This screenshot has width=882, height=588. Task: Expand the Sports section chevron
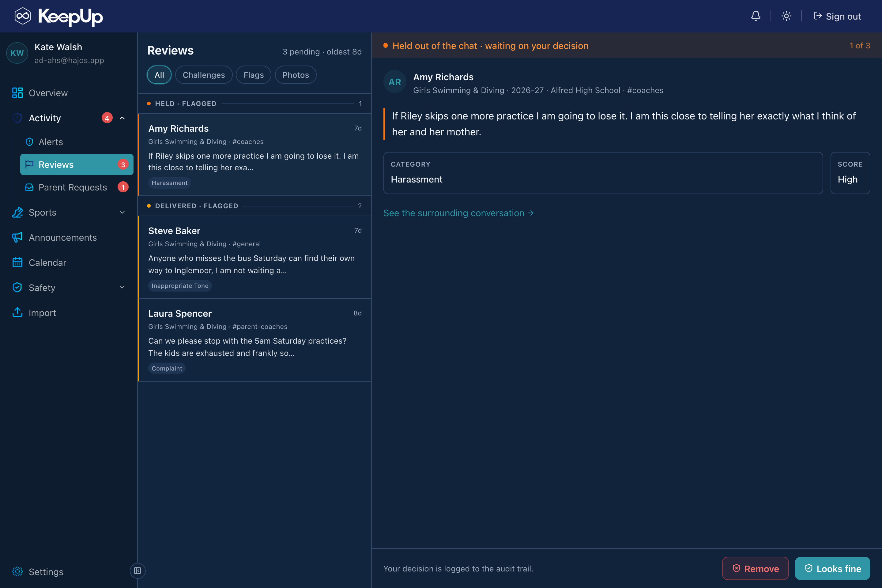[122, 212]
